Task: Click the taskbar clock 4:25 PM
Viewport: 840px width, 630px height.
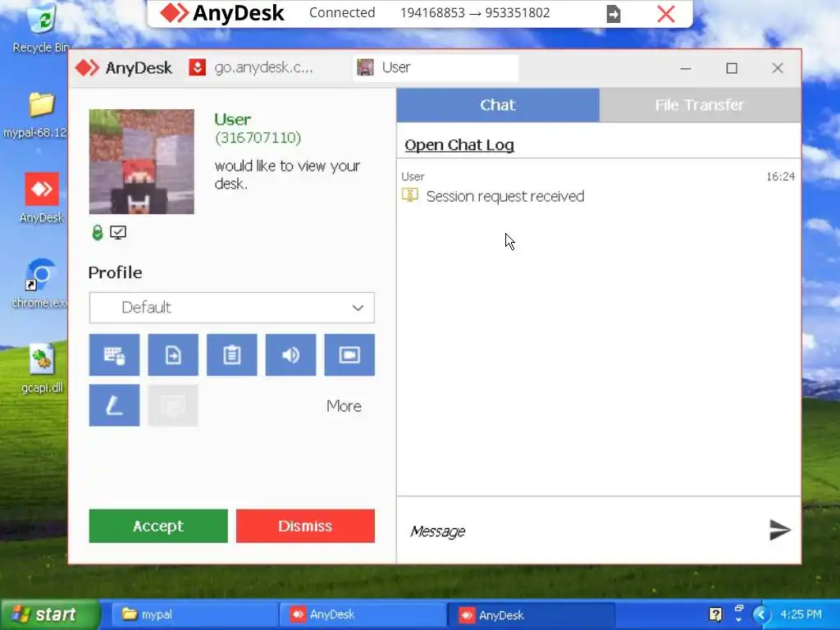Action: pyautogui.click(x=801, y=614)
